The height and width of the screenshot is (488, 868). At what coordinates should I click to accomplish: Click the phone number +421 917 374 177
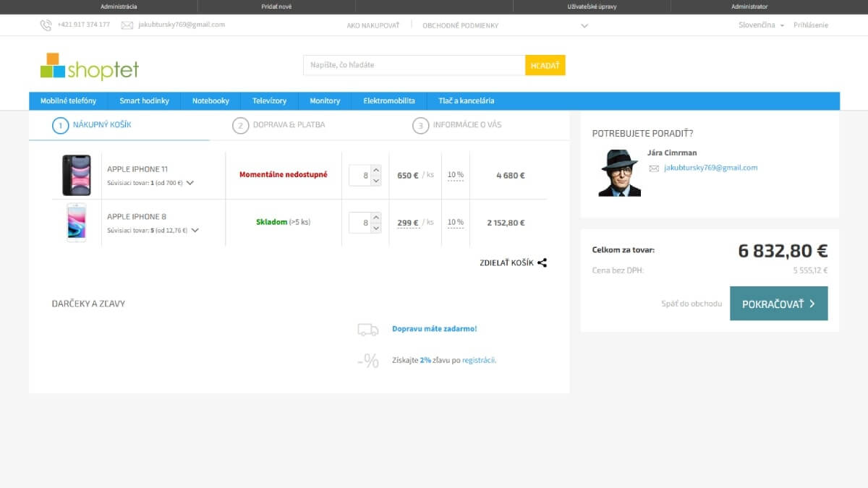click(x=84, y=25)
